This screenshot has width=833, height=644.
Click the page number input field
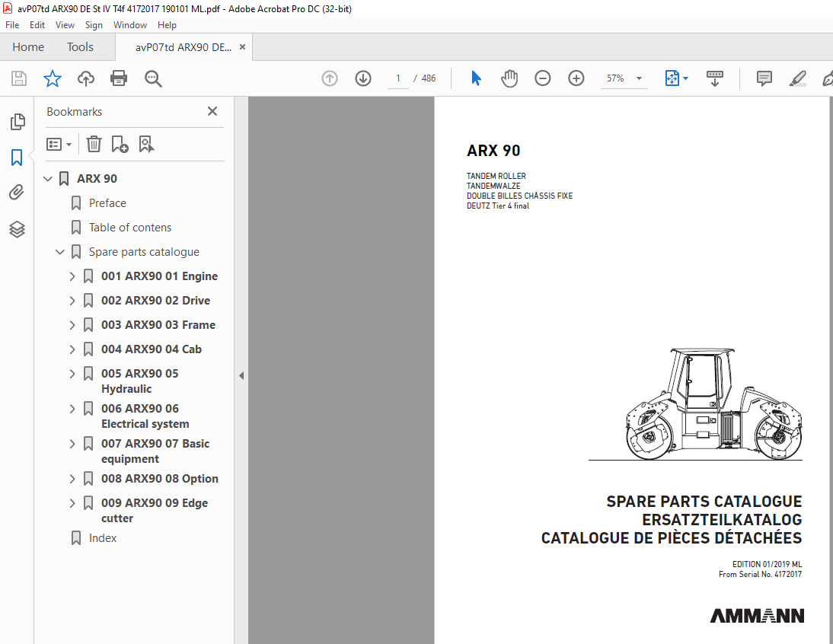[398, 78]
